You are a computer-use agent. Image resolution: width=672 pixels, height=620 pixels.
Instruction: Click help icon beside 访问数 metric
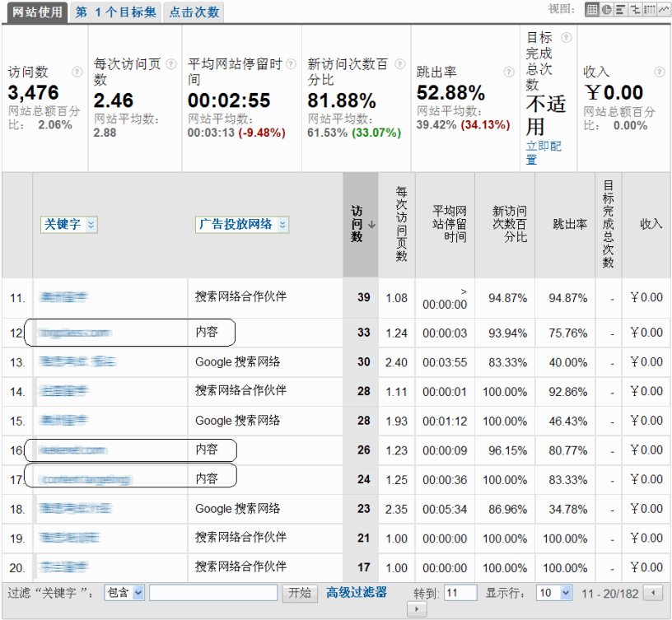click(x=77, y=72)
